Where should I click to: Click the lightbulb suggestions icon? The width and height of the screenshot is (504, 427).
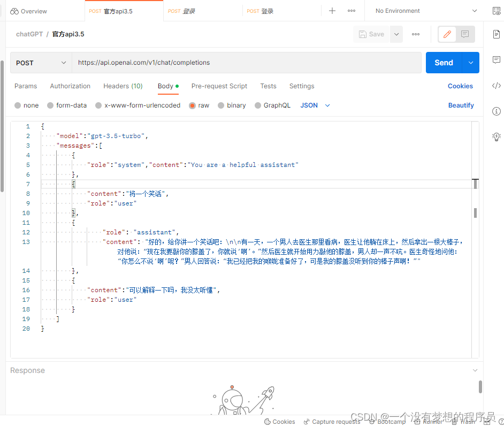coord(496,136)
